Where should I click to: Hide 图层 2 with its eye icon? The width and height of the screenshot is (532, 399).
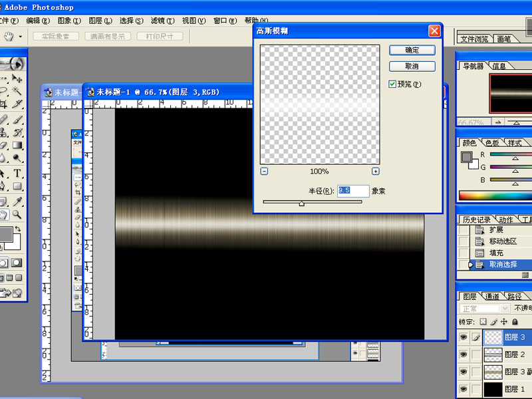tap(463, 354)
